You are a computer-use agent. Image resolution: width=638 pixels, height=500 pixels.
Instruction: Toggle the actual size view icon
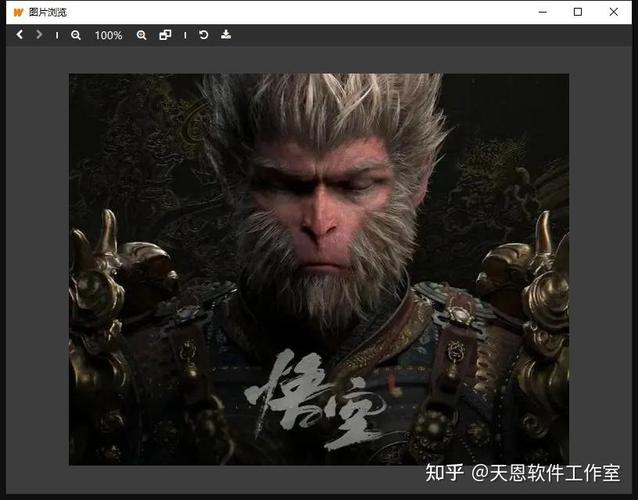(165, 35)
